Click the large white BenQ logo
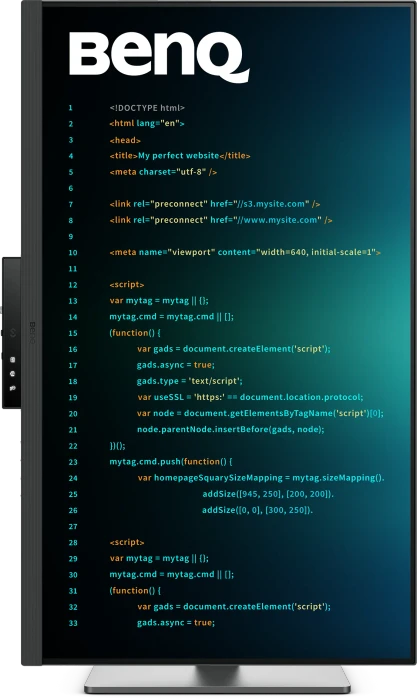417x700 pixels. (x=159, y=57)
